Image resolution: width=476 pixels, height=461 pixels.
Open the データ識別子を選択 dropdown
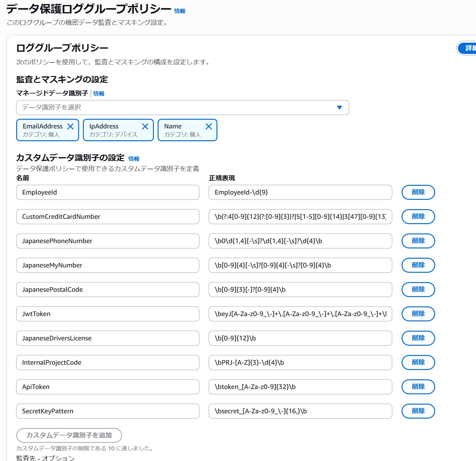tap(183, 108)
